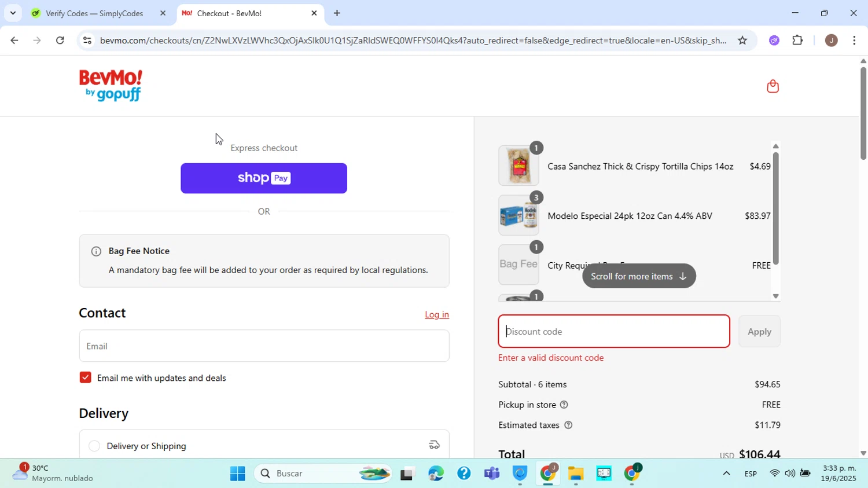868x488 pixels.
Task: Open Get Help from the taskbar
Action: pyautogui.click(x=464, y=474)
